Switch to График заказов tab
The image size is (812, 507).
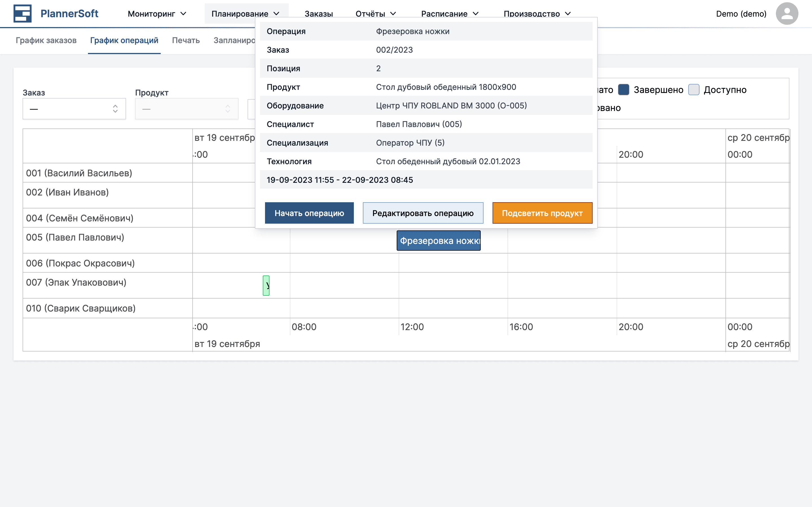(x=46, y=40)
